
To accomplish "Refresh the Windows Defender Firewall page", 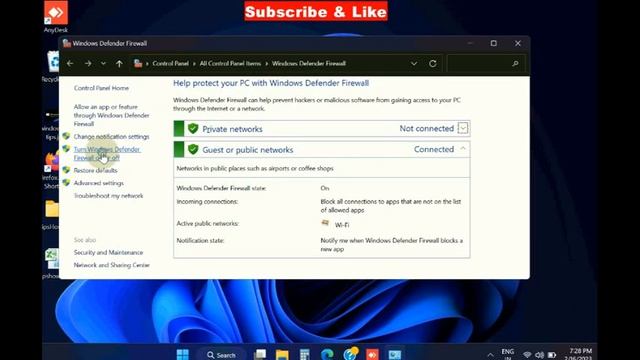I will pyautogui.click(x=433, y=64).
